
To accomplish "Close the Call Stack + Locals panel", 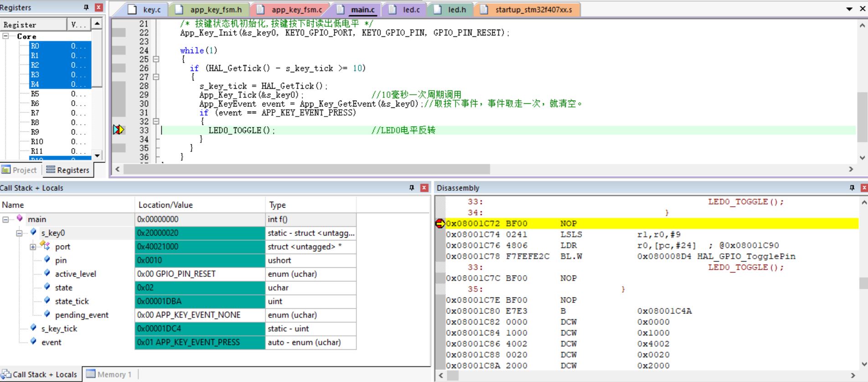I will click(424, 188).
